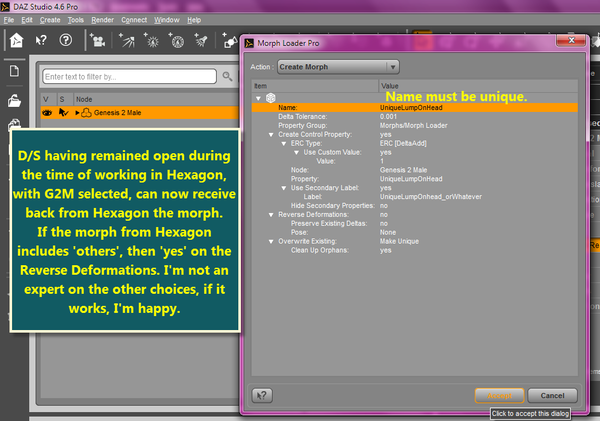
Task: Open the help question mark icon
Action: (66, 40)
